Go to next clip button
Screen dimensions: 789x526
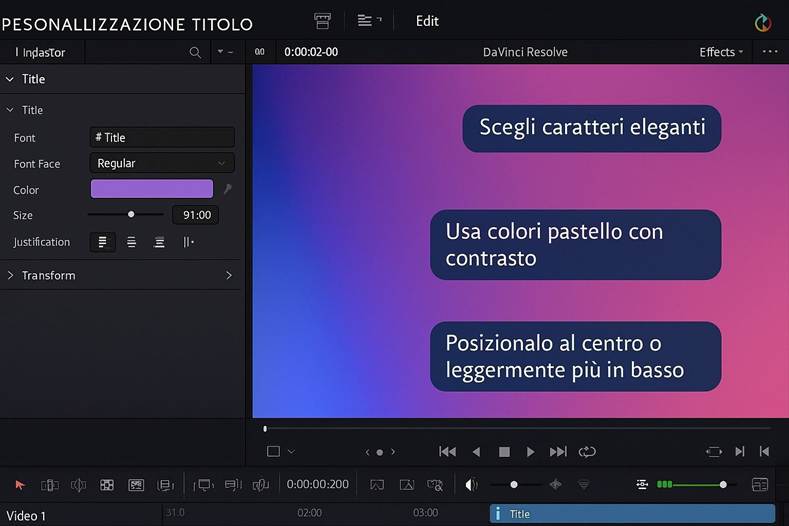(739, 452)
